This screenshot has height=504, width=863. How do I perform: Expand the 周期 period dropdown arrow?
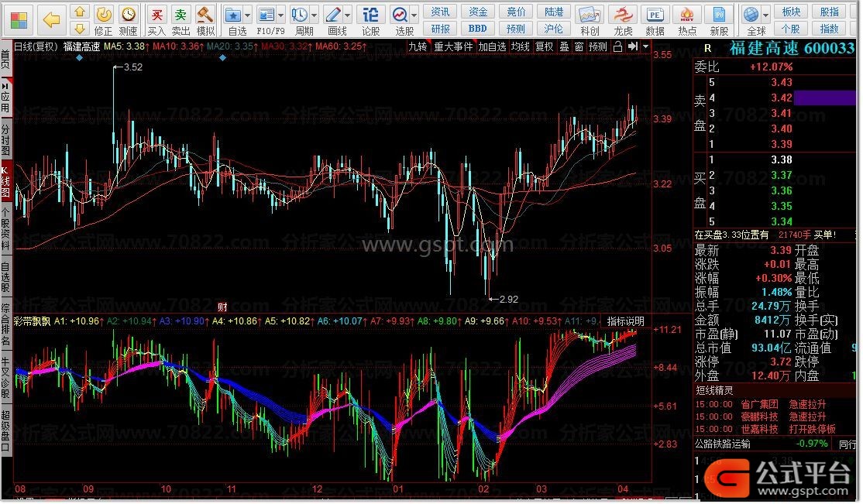(x=315, y=15)
